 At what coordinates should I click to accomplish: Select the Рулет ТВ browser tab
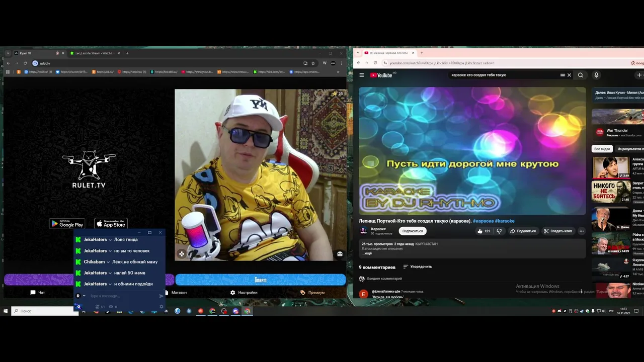tap(39, 53)
